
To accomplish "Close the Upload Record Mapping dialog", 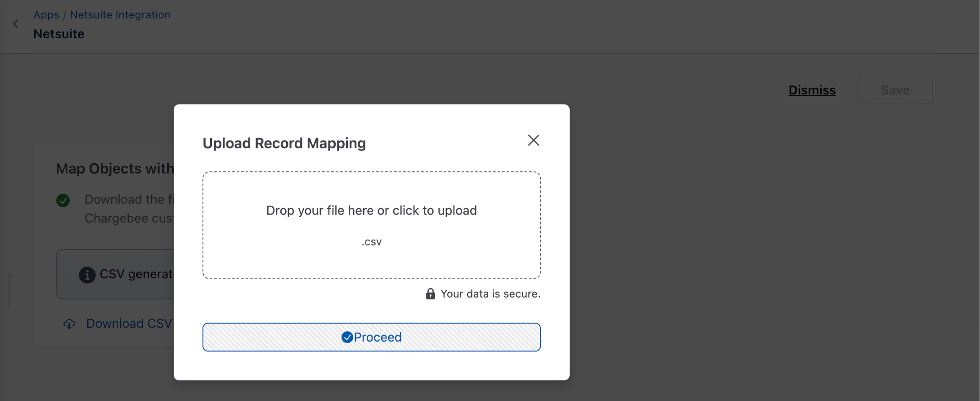I will [x=533, y=141].
